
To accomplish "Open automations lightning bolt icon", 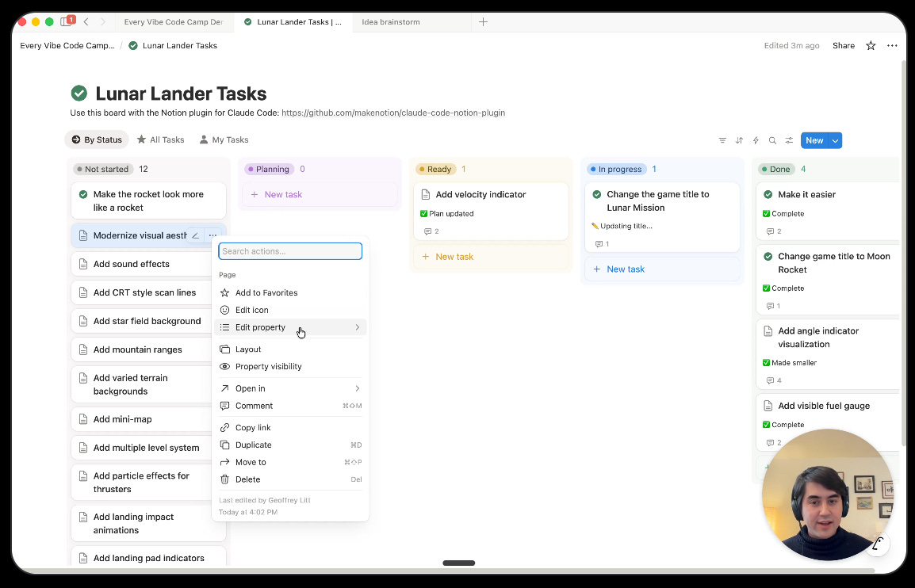I will pos(756,140).
